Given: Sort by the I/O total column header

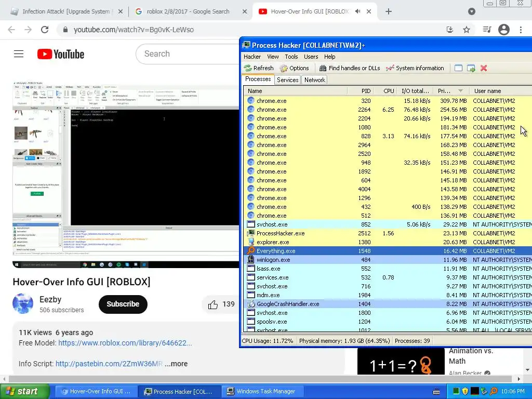Looking at the screenshot, I should 415,91.
